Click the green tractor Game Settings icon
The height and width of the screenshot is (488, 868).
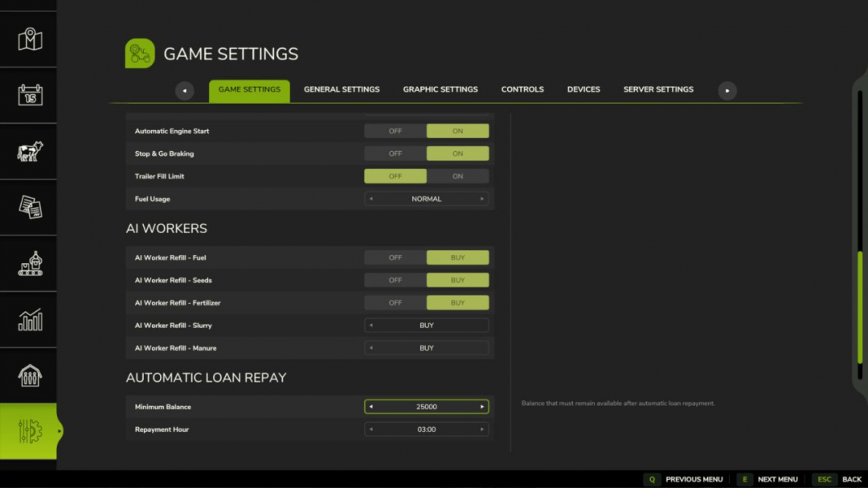click(x=140, y=53)
